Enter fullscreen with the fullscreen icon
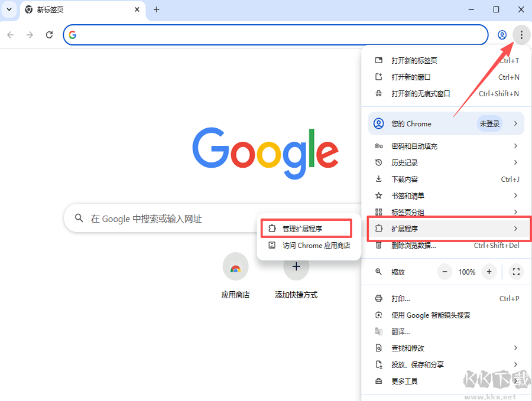Viewport: 532px width, 401px height. click(x=516, y=272)
